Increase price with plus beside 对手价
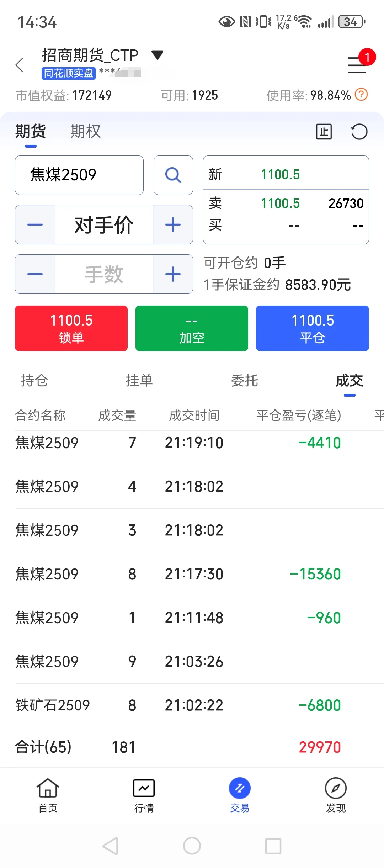The height and width of the screenshot is (868, 384). pos(173,224)
